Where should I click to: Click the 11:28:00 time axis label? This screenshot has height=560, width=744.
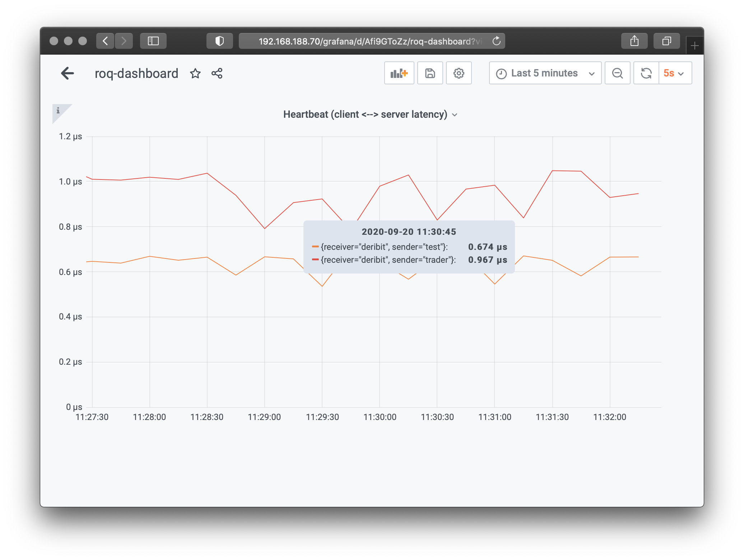[149, 417]
